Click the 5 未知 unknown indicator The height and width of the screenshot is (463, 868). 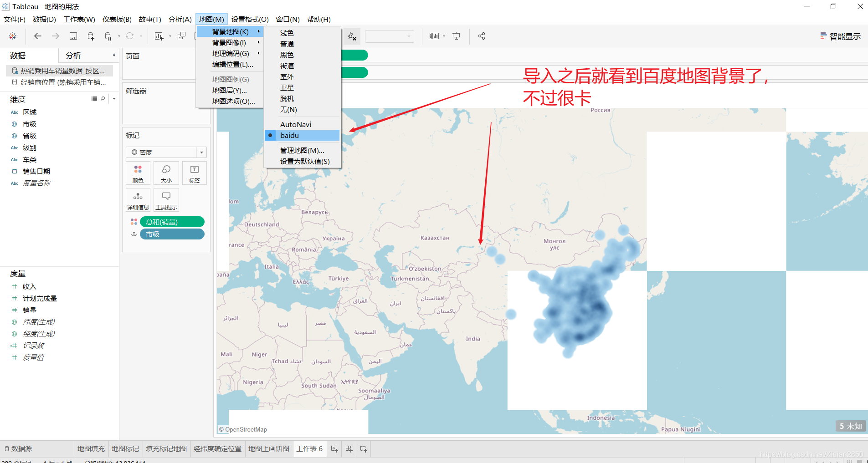[x=851, y=426]
